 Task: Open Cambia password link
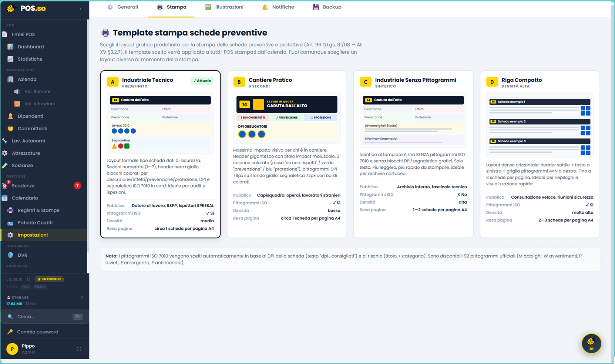(38, 332)
